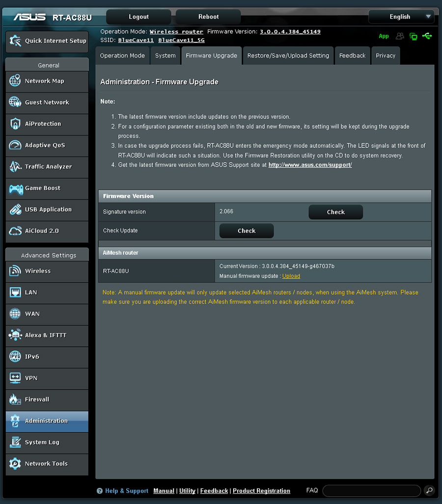Screen dimensions: 442x504
Task: Click the AiCloud 2.0 cloud icon
Action: pos(15,231)
